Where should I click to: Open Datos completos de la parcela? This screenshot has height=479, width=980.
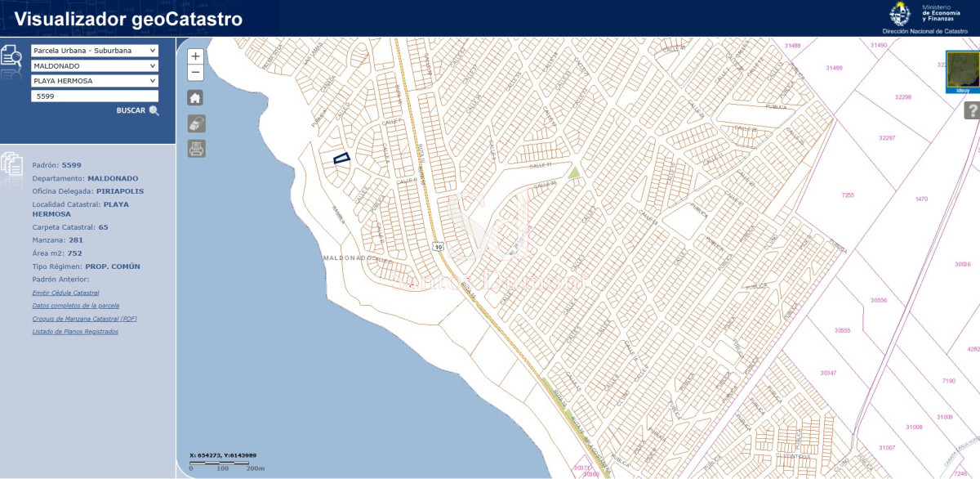(x=75, y=304)
